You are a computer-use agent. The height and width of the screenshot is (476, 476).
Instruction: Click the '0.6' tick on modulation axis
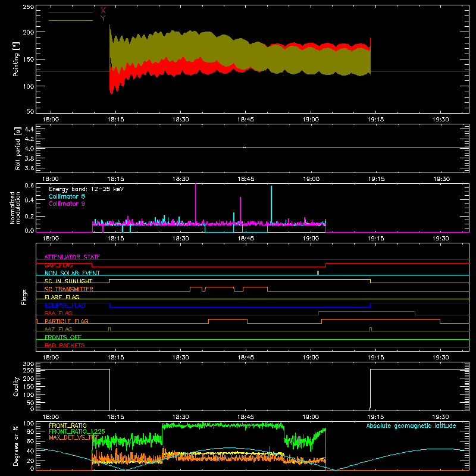point(29,185)
